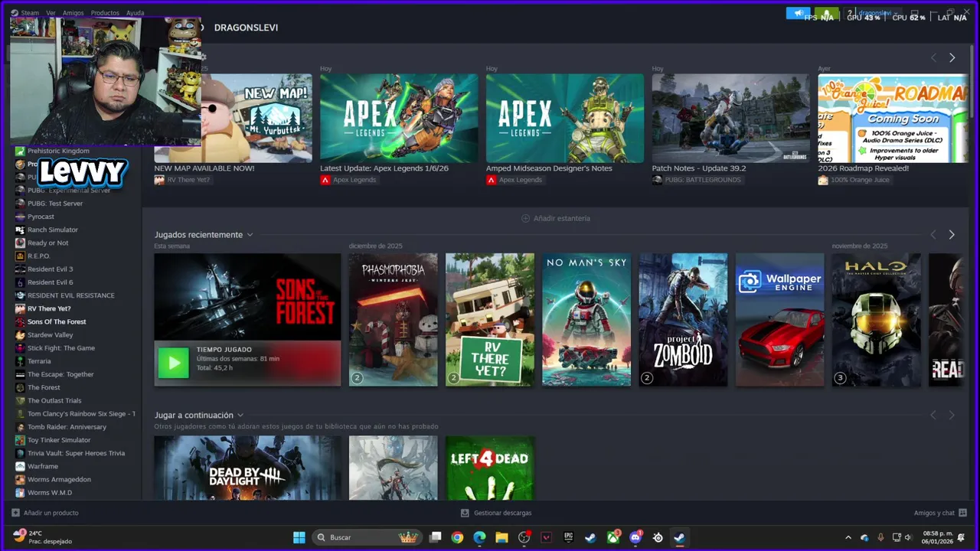The image size is (980, 551).
Task: Open Amigos y chat panel
Action: (940, 513)
